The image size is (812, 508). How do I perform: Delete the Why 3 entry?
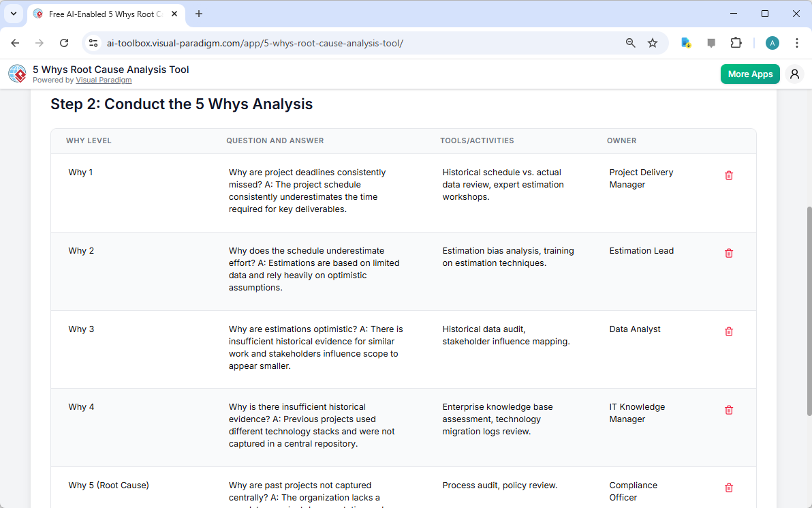click(728, 331)
